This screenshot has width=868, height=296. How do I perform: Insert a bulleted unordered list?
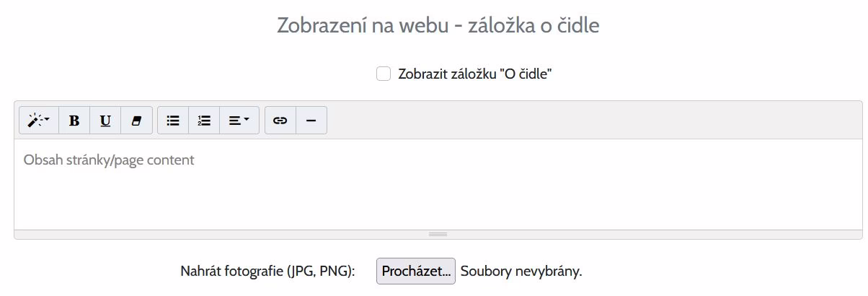click(173, 121)
